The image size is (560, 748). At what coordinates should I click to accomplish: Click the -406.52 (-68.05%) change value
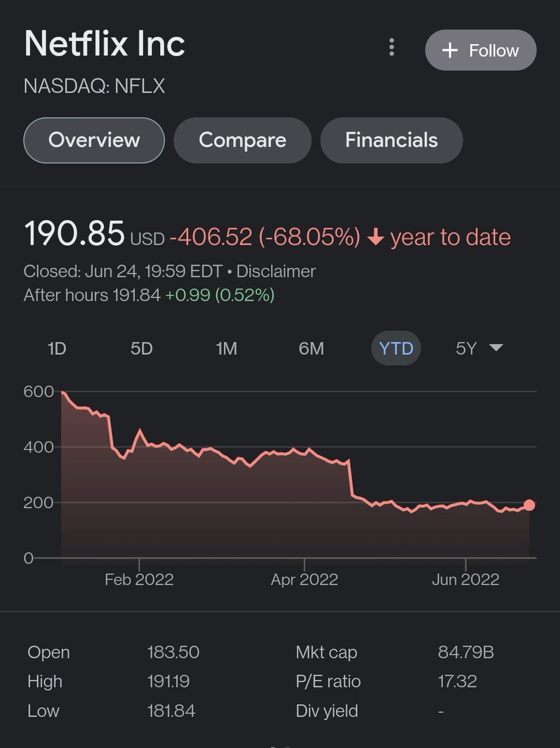click(x=265, y=237)
